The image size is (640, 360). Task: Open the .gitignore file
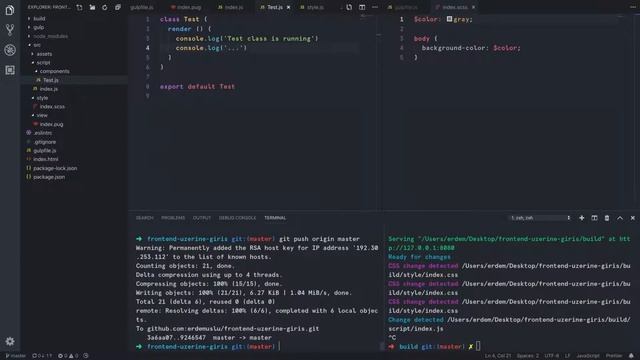(x=44, y=142)
